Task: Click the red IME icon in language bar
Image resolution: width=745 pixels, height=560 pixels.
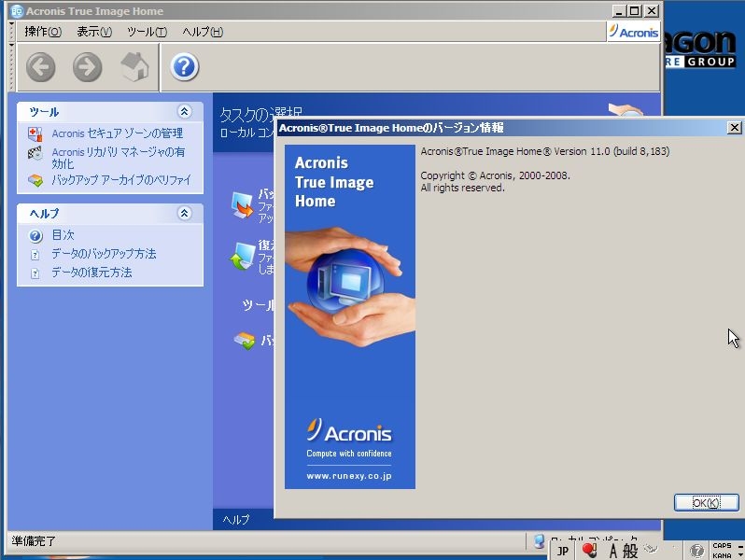Action: pyautogui.click(x=590, y=550)
